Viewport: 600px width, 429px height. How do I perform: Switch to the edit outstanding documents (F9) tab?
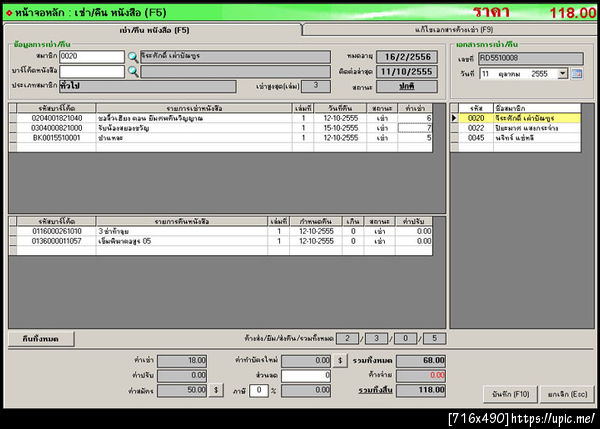(454, 29)
